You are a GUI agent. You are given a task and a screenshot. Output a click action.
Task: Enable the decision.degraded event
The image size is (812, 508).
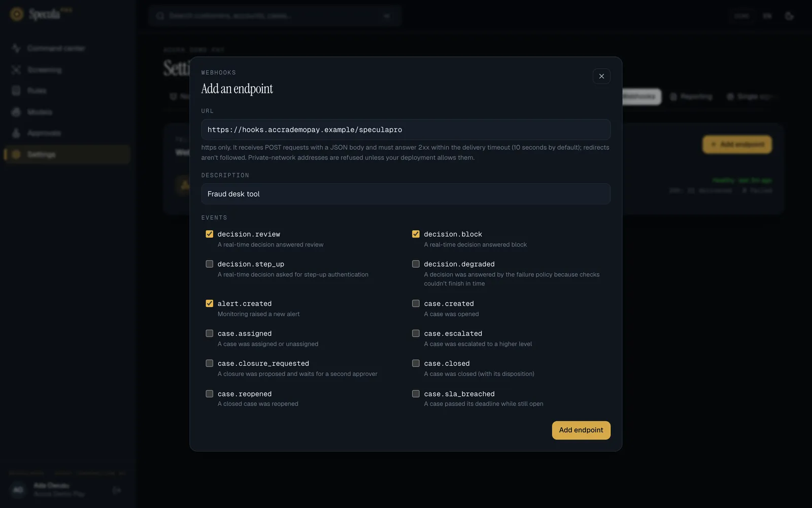point(416,264)
